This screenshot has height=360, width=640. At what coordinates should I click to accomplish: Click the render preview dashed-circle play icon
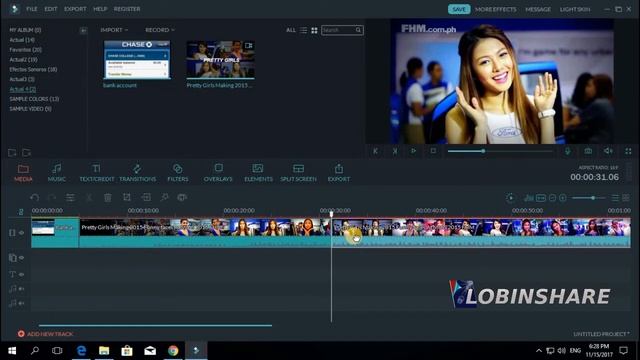click(510, 198)
